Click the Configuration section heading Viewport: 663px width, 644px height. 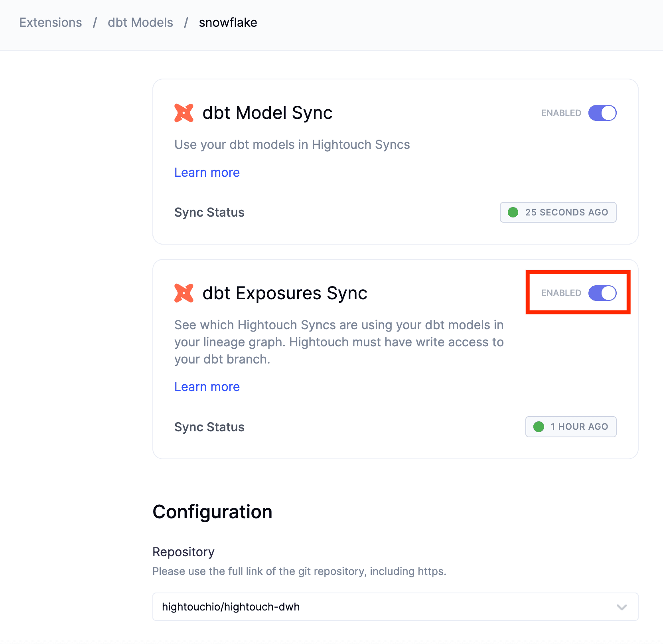click(x=212, y=512)
